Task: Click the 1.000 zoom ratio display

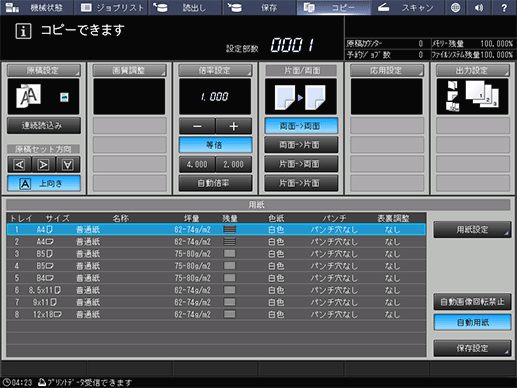Action: pos(215,96)
